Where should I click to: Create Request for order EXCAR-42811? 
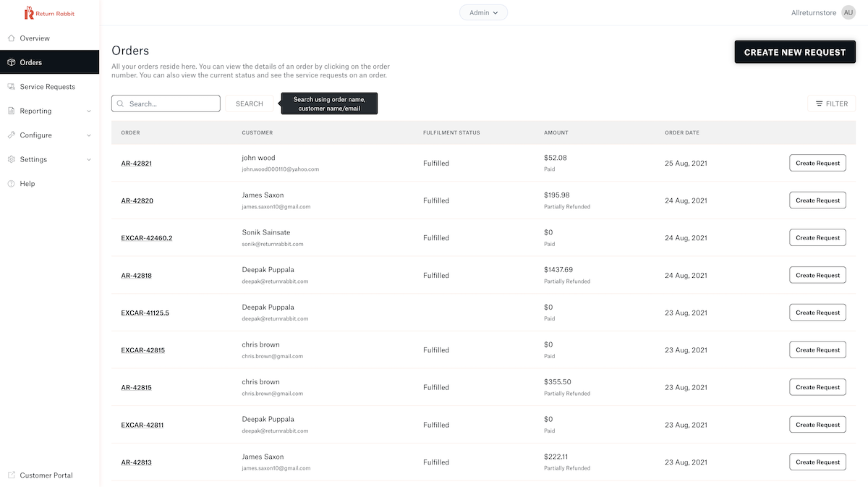click(817, 425)
